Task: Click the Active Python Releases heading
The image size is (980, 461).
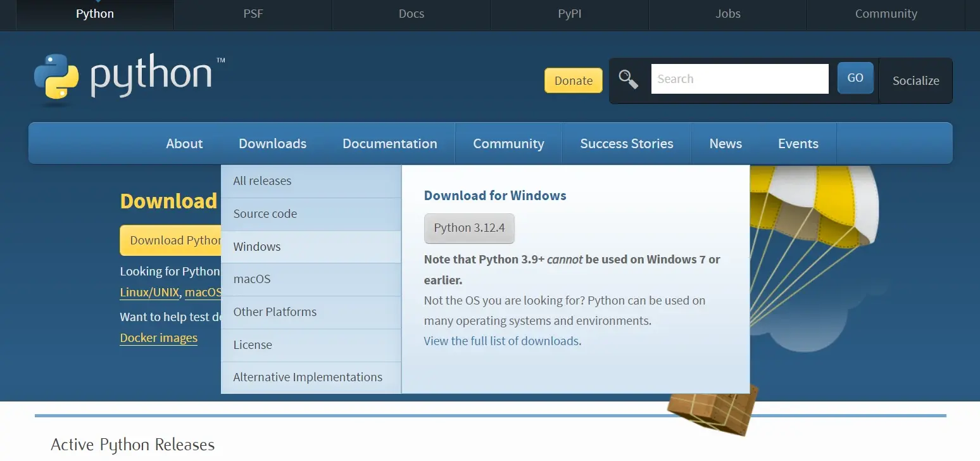Action: tap(133, 445)
